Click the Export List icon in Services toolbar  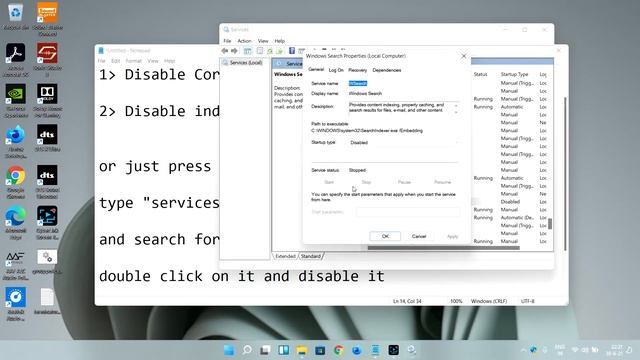(280, 51)
